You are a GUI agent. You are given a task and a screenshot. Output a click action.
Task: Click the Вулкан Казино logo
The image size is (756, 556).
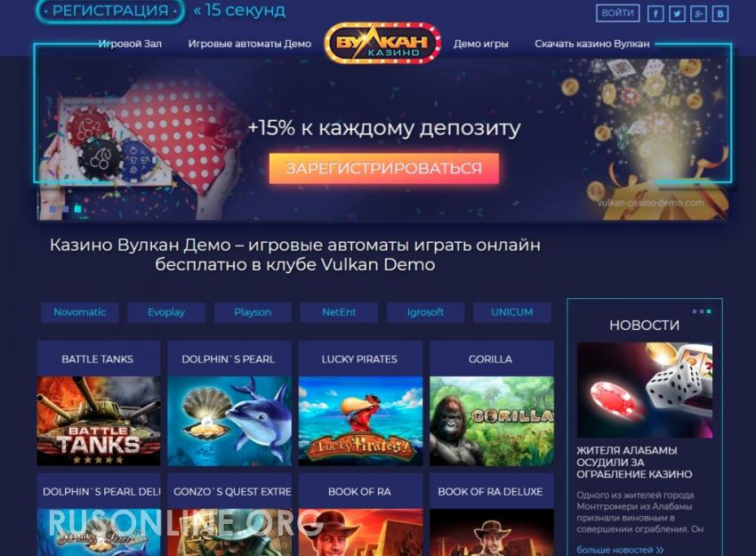pyautogui.click(x=382, y=44)
